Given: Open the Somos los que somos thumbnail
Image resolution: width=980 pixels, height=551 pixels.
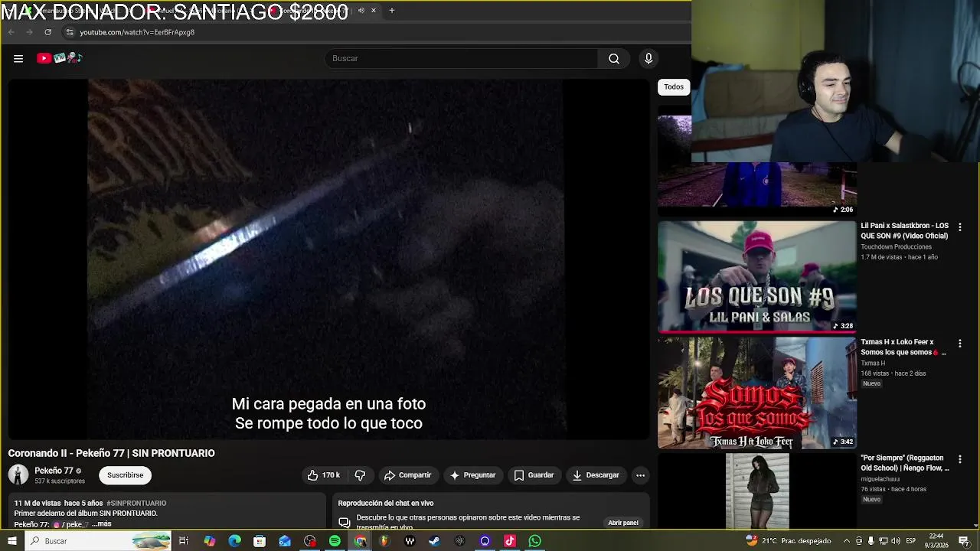Looking at the screenshot, I should click(x=756, y=393).
